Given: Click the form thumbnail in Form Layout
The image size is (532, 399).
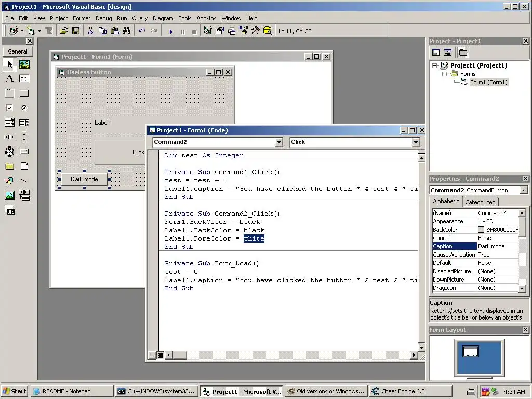Looking at the screenshot, I should (x=471, y=351).
